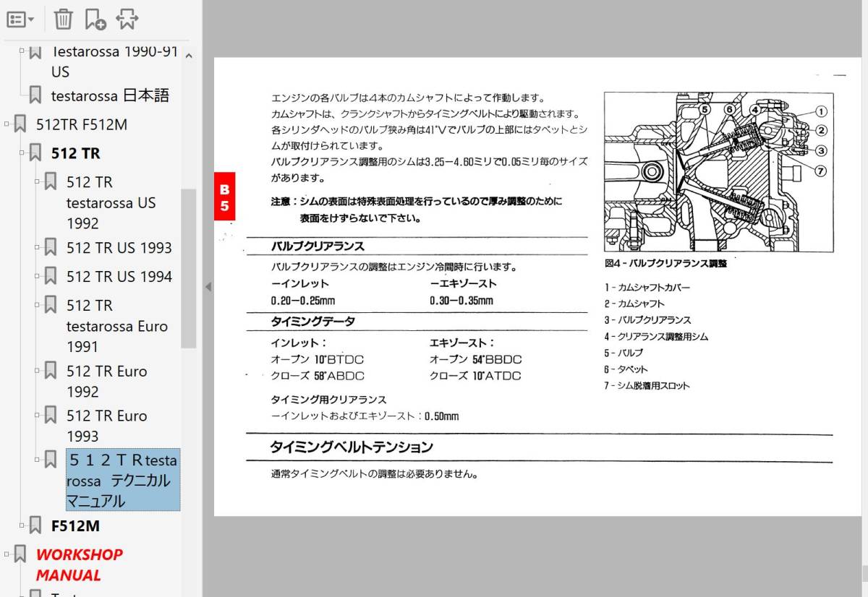868x597 pixels.
Task: Open the bookmarks options dropdown menu
Action: click(x=20, y=20)
